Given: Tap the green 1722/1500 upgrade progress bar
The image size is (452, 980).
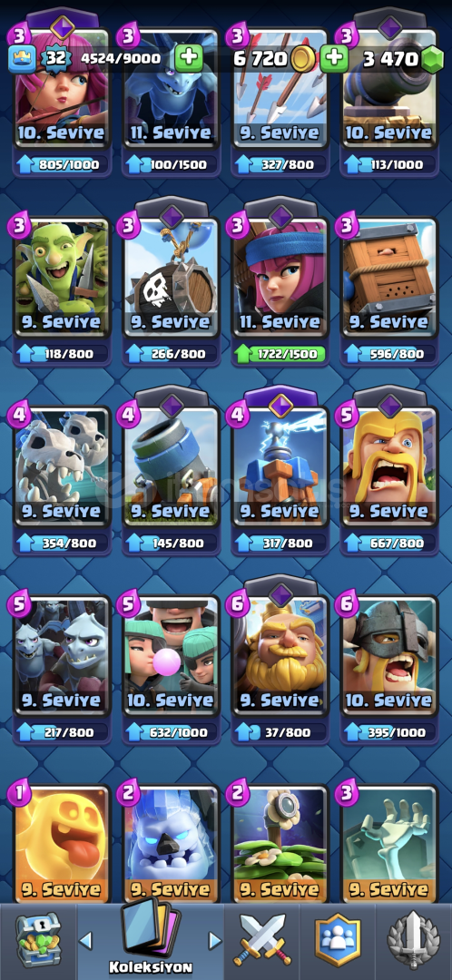Looking at the screenshot, I should [280, 354].
